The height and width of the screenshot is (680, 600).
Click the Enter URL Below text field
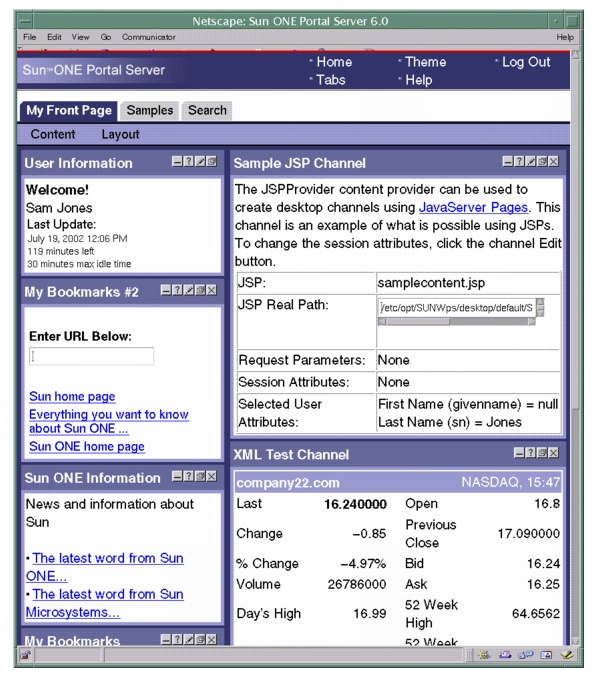(x=91, y=356)
